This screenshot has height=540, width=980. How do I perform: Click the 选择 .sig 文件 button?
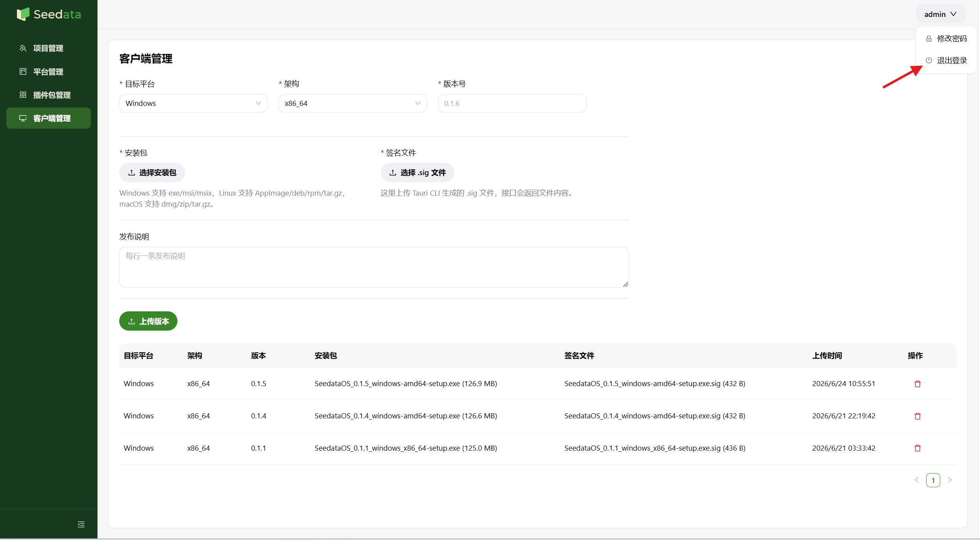[x=417, y=172]
